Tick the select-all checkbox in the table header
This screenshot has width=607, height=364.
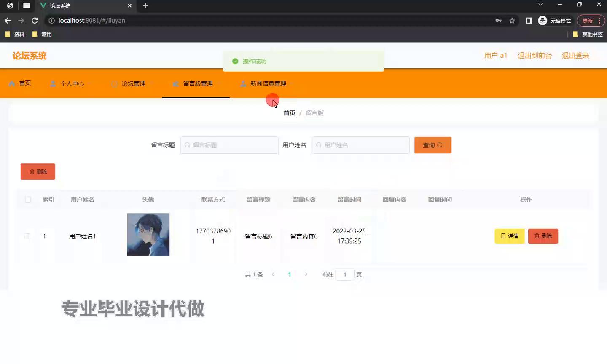pos(28,200)
